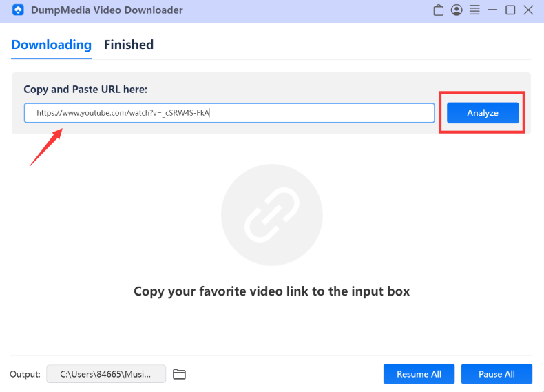The image size is (544, 392).
Task: Click the 'Output:' label
Action: coord(25,374)
